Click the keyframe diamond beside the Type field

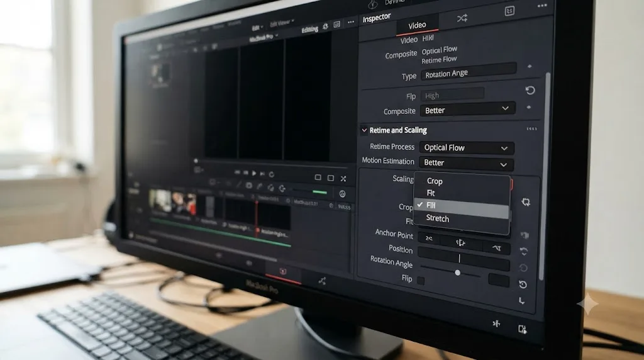[x=530, y=66]
